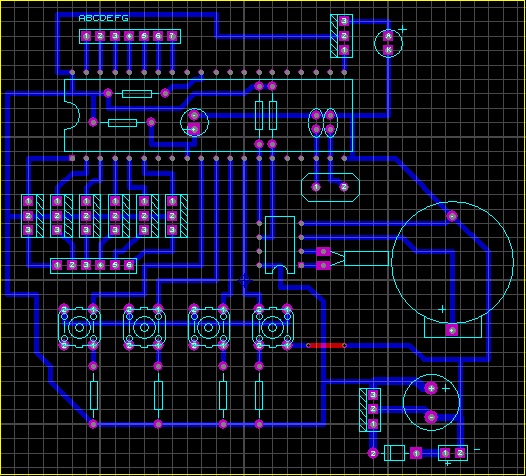Select pad 6 of the 6-pin header

click(x=129, y=265)
